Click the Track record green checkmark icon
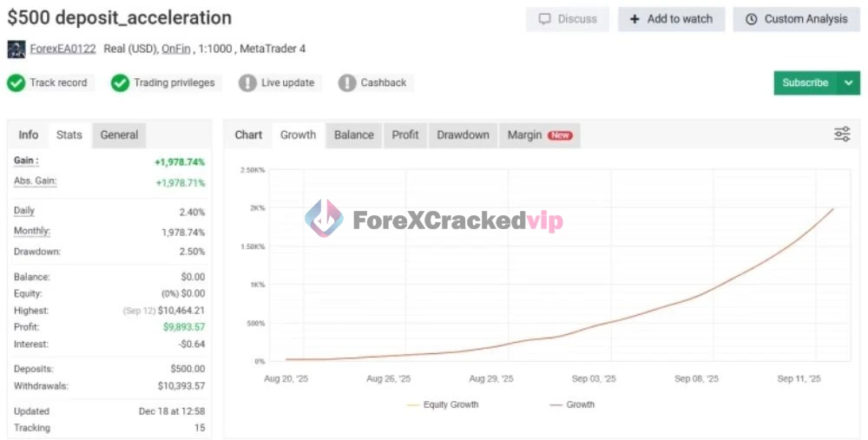The image size is (868, 440). pyautogui.click(x=16, y=83)
